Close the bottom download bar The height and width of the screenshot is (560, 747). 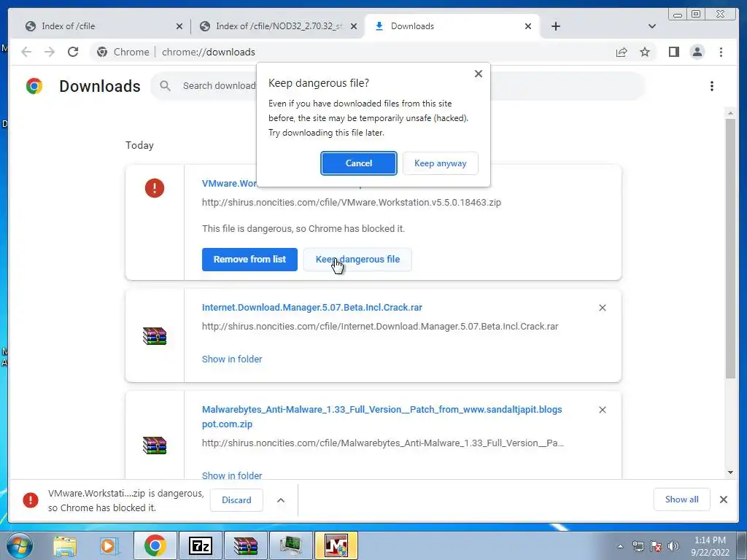(723, 499)
